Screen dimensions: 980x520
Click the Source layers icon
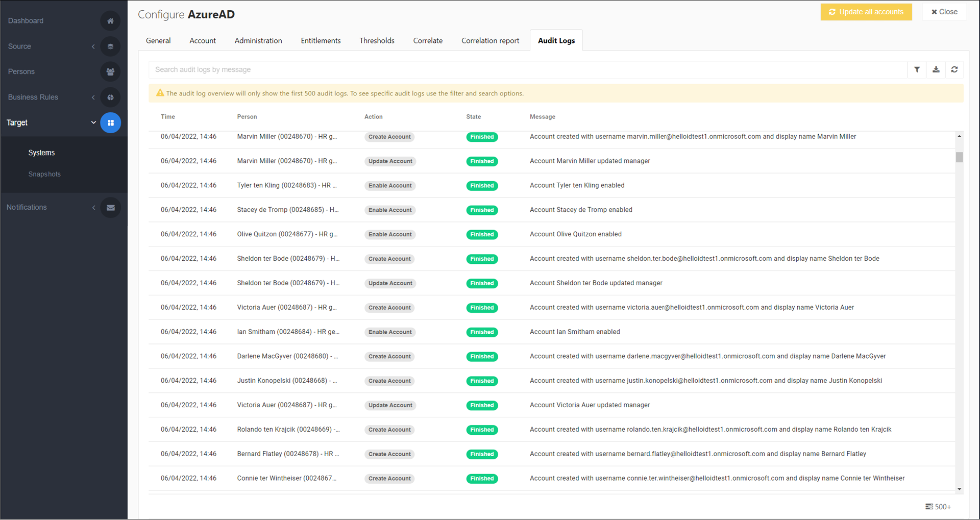pyautogui.click(x=110, y=46)
